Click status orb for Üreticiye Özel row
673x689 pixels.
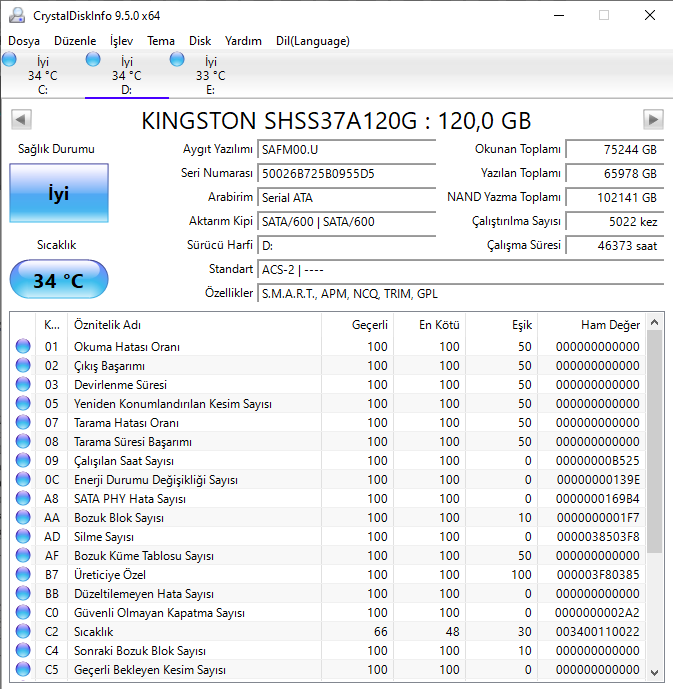click(23, 575)
